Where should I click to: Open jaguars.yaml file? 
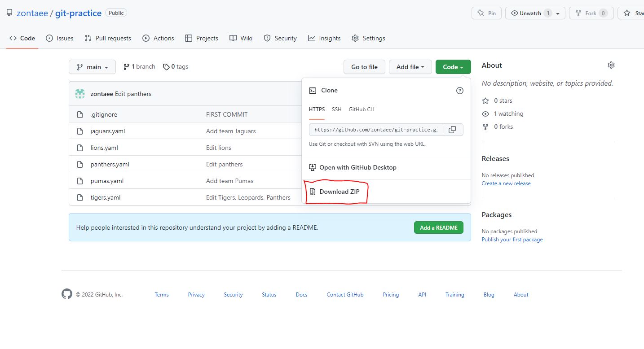[x=108, y=131]
